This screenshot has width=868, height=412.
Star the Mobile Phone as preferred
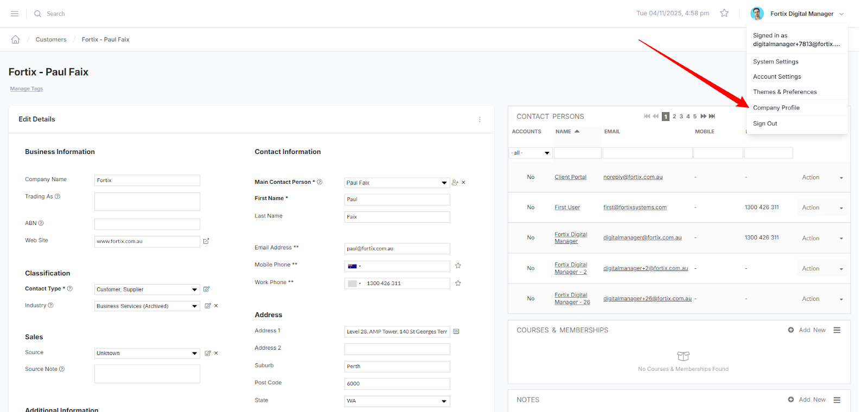click(458, 266)
